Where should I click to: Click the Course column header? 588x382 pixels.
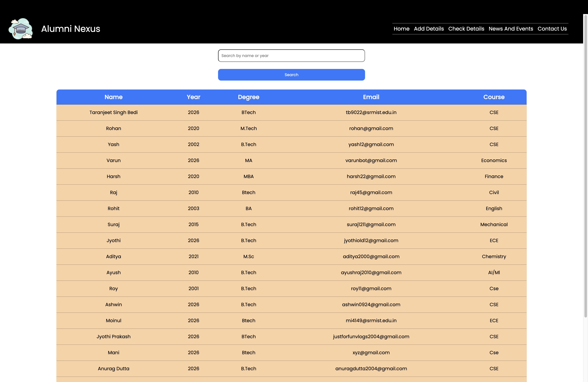pyautogui.click(x=494, y=97)
